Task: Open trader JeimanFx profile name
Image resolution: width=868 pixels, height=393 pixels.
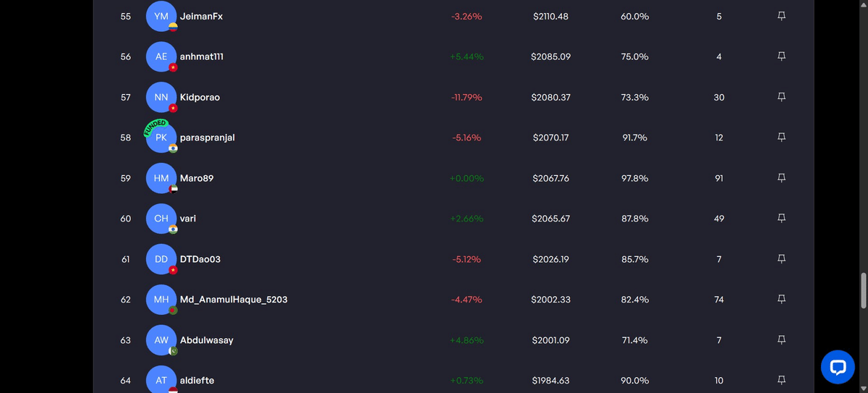Action: [201, 16]
